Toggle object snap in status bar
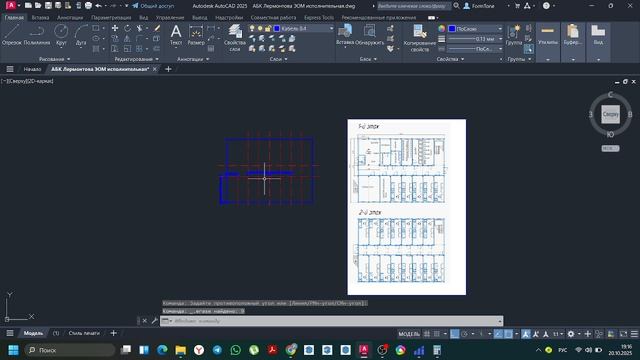This screenshot has width=640, height=360. tap(508, 334)
